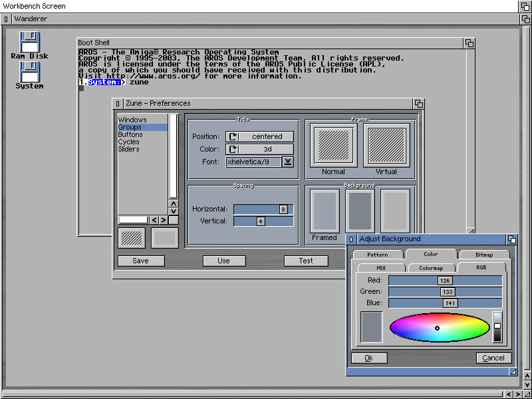Click the list scroll down arrow
Screen dimensions: 532x399
point(174,211)
